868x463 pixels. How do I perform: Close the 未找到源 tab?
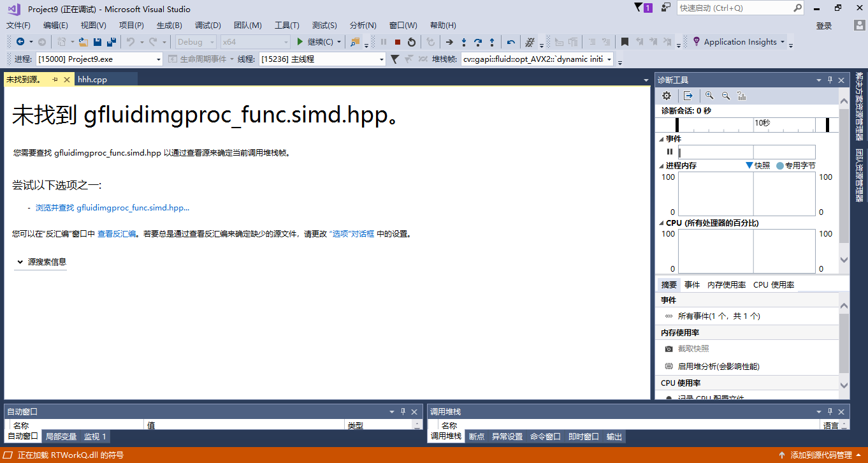coord(67,79)
